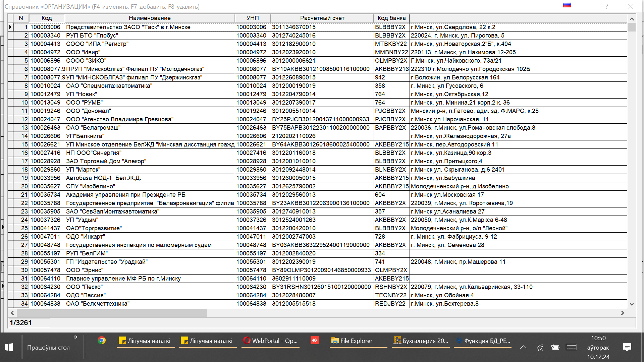Click УП "Мартек" name cell
This screenshot has height=362, width=644.
(150, 170)
